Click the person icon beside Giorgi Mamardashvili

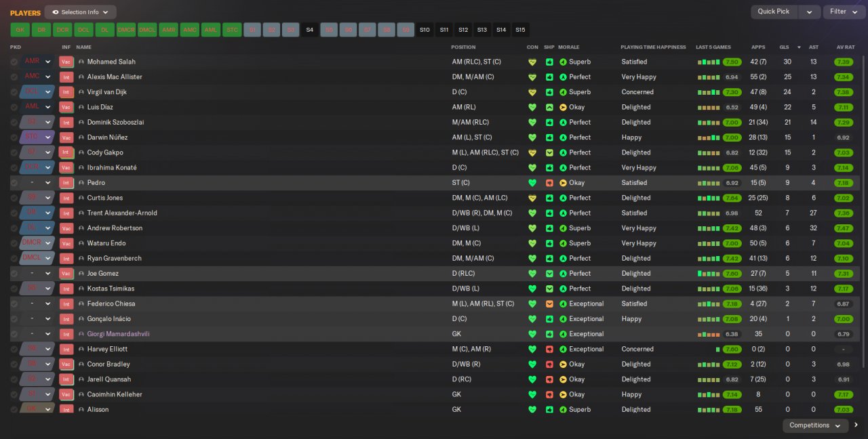tap(81, 334)
